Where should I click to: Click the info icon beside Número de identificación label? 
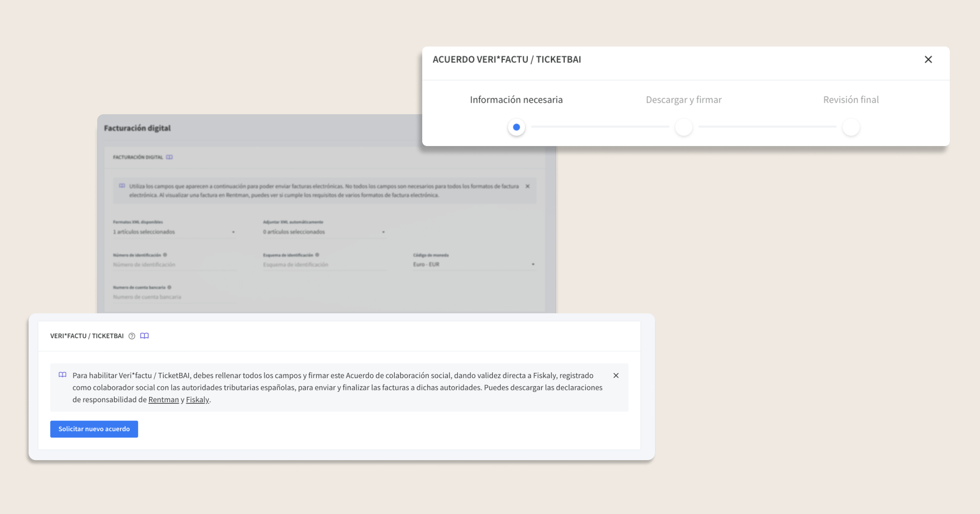pyautogui.click(x=165, y=255)
